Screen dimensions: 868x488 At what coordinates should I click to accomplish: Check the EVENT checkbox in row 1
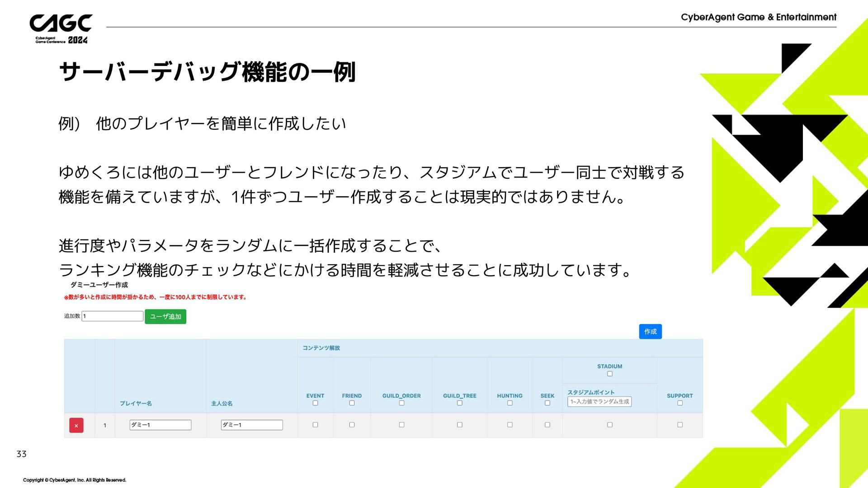[315, 425]
